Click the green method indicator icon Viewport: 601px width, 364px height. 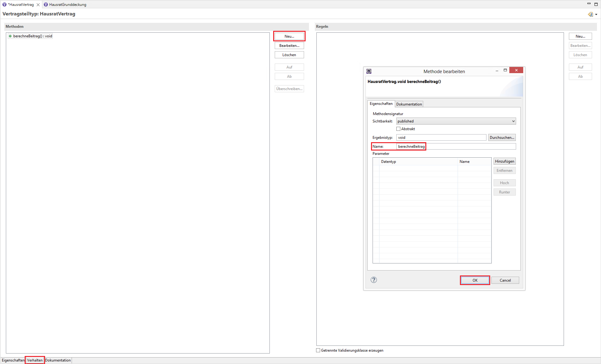10,36
